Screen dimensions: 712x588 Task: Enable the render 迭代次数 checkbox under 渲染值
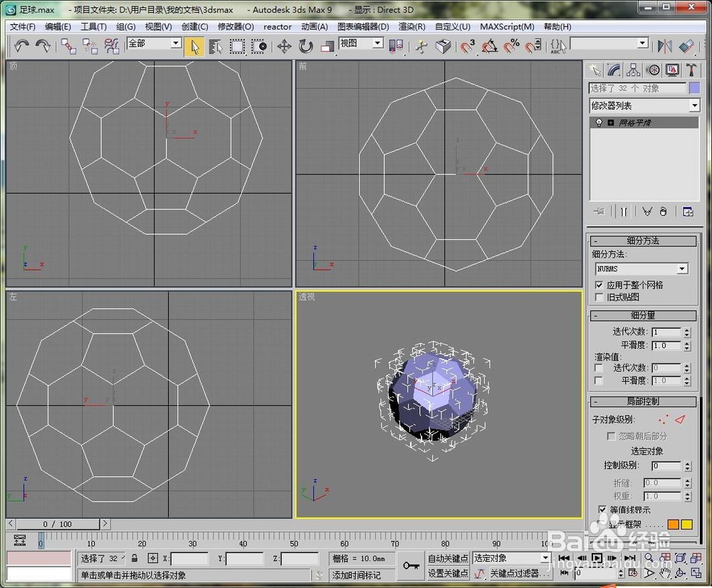599,368
